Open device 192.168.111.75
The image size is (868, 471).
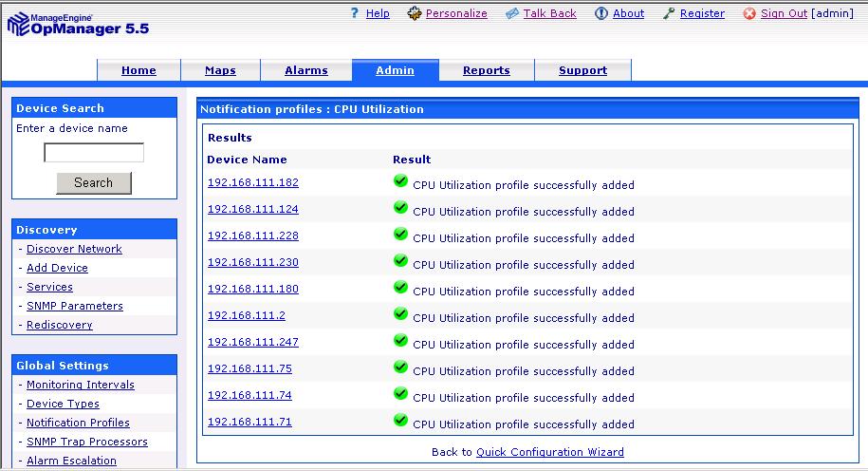pos(249,368)
